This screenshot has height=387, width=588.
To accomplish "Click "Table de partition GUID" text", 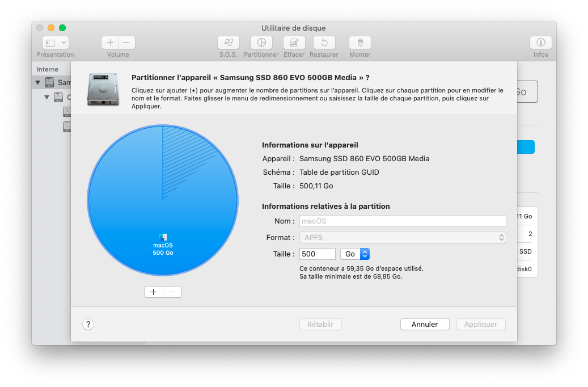I will pos(340,173).
